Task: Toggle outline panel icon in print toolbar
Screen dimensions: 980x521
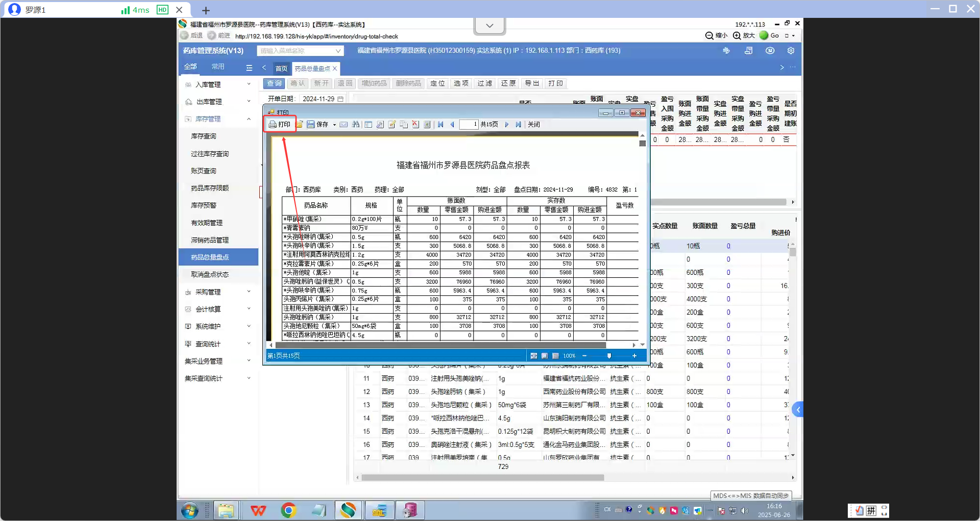Action: (x=368, y=124)
